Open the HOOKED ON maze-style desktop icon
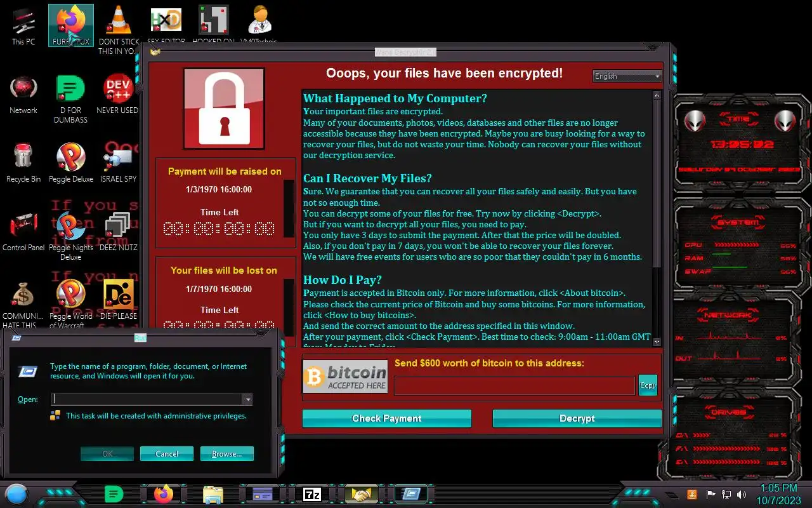Screen dimensions: 812x508 213,25
